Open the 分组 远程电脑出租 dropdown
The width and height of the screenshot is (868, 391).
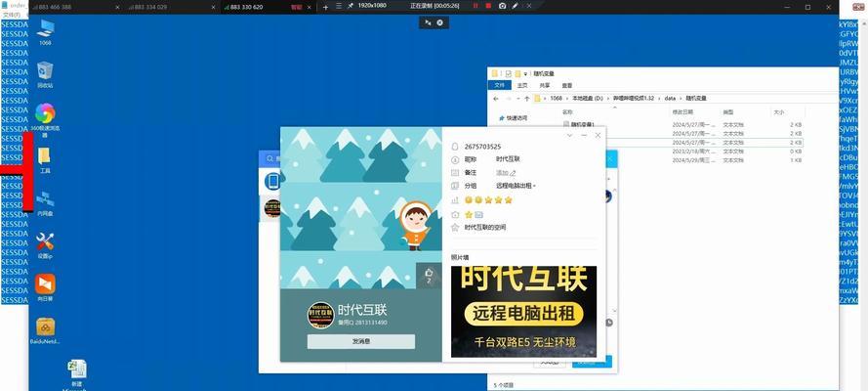click(x=516, y=186)
